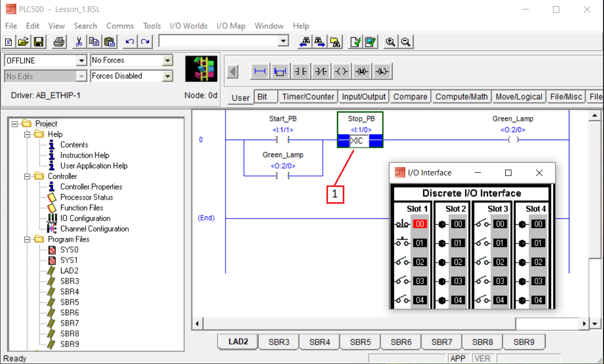Select the Start_PB contact on rung 0
Viewport: 604px width, 364px height.
(x=283, y=140)
